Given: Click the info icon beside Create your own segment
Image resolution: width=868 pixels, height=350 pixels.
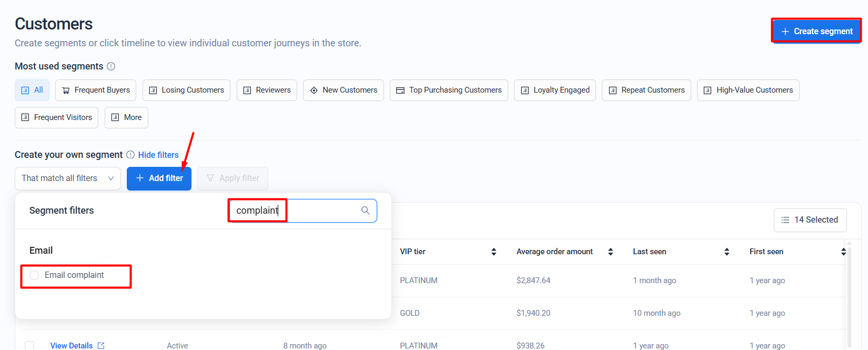Looking at the screenshot, I should pyautogui.click(x=130, y=155).
